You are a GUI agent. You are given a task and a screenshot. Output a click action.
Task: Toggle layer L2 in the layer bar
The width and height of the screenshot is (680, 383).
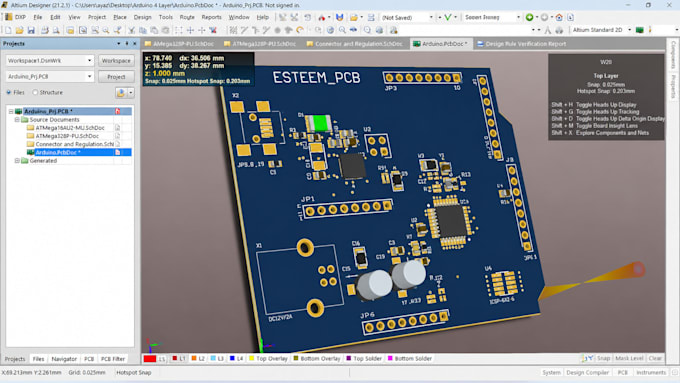pyautogui.click(x=198, y=359)
